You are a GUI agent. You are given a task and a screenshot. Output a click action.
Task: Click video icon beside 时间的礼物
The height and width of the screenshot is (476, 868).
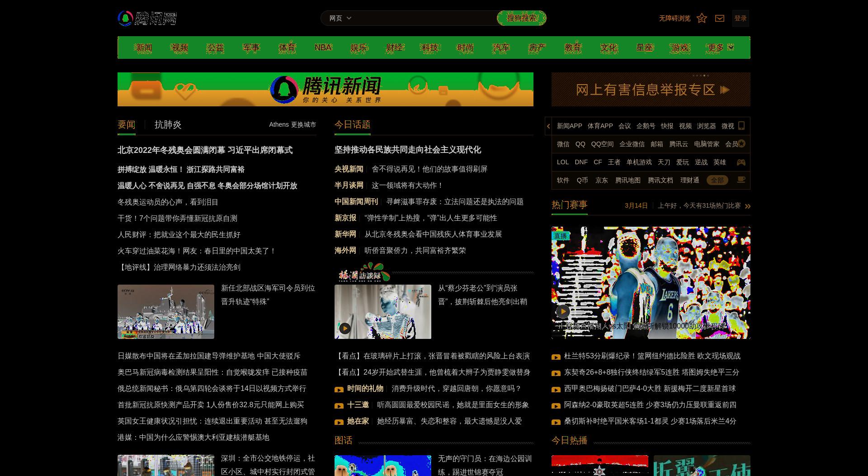(x=339, y=390)
